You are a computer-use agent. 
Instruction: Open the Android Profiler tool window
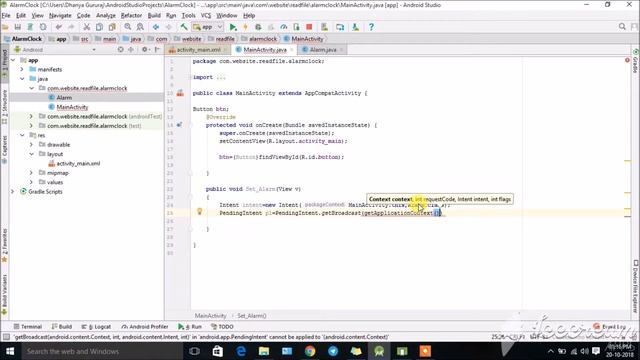tap(145, 327)
